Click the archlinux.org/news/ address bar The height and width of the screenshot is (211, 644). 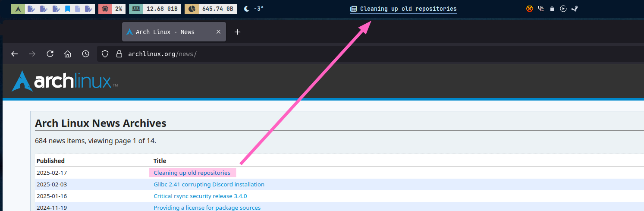pos(259,54)
